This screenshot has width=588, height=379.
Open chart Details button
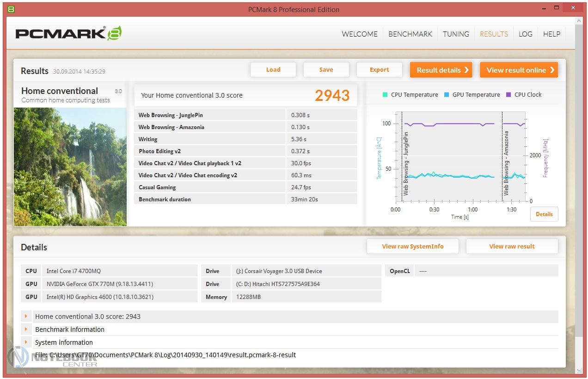pyautogui.click(x=544, y=214)
